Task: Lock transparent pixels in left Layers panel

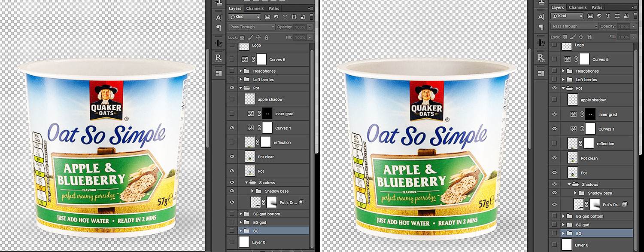Action: click(242, 38)
